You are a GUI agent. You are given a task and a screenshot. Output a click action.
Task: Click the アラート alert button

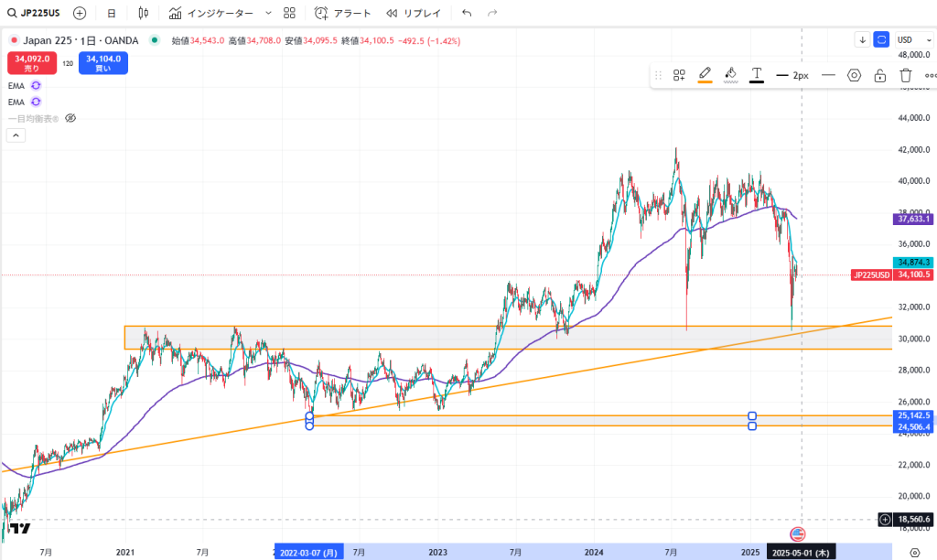(343, 13)
